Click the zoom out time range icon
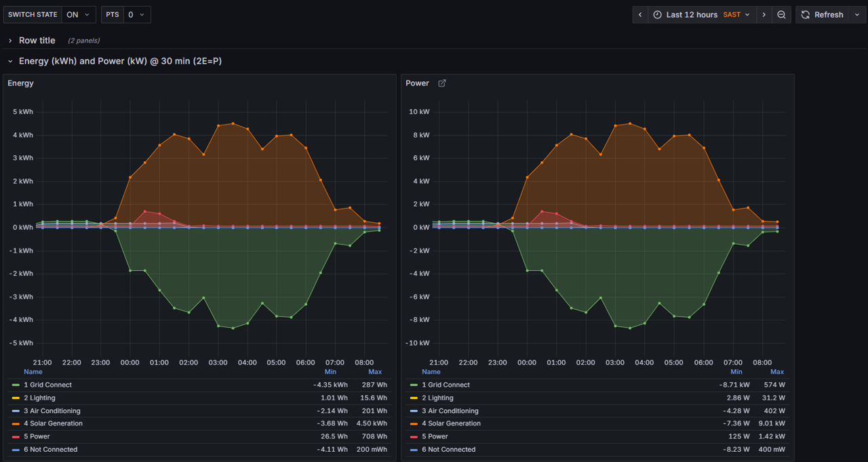The width and height of the screenshot is (868, 462). click(x=781, y=15)
